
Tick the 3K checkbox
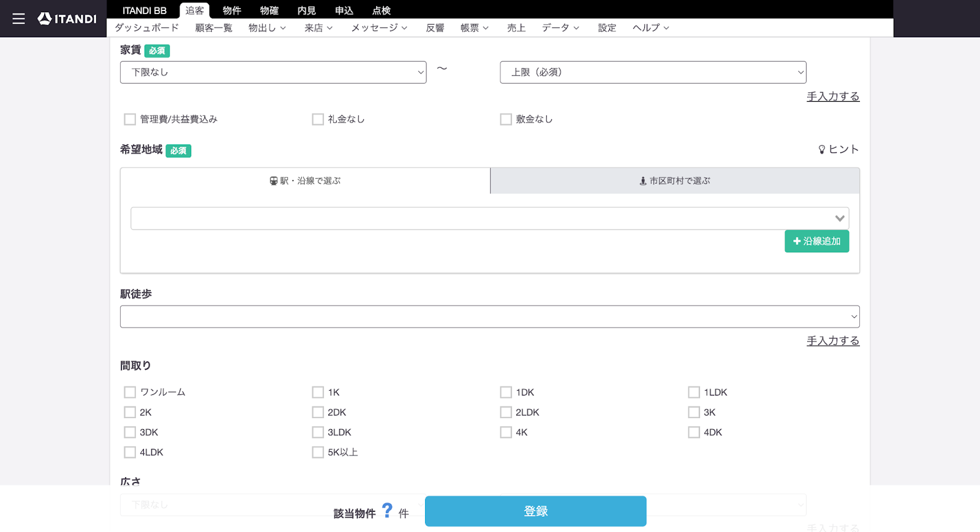pyautogui.click(x=694, y=413)
